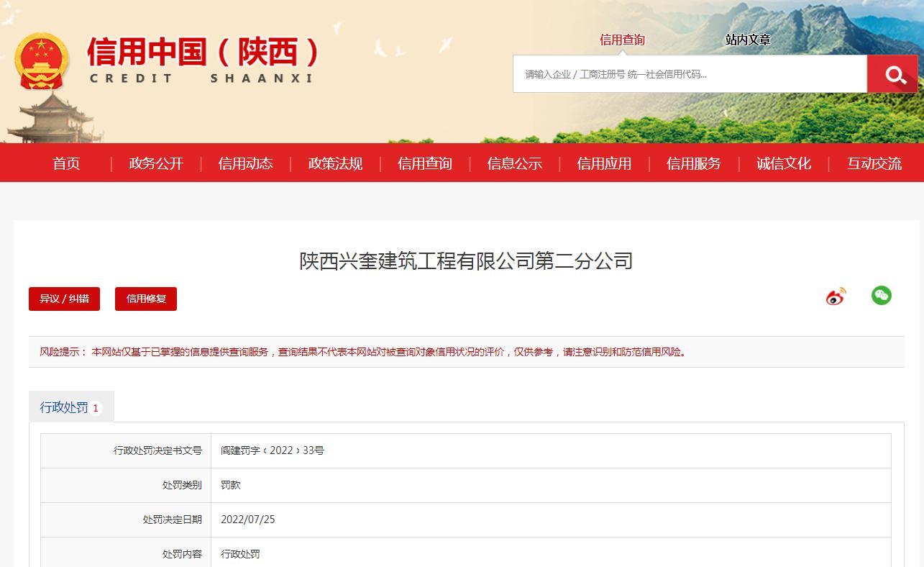Open 信用查询 in the red nav bar
The image size is (924, 567).
[x=425, y=163]
